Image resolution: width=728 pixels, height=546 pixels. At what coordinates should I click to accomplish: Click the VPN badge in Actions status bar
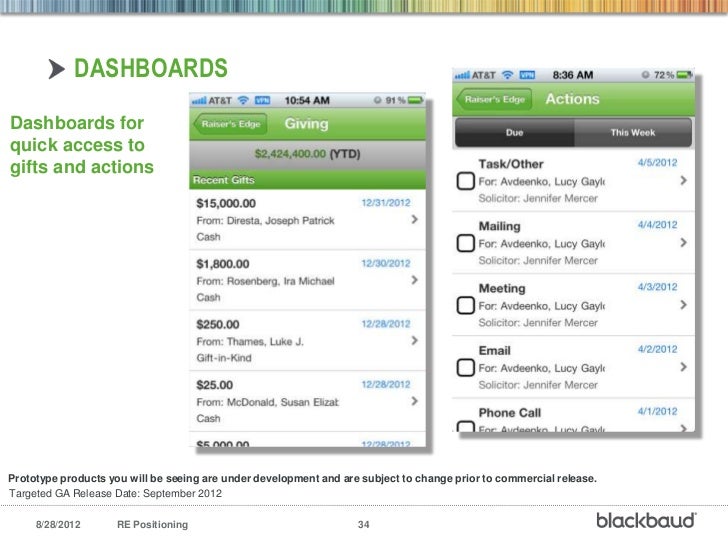(527, 75)
